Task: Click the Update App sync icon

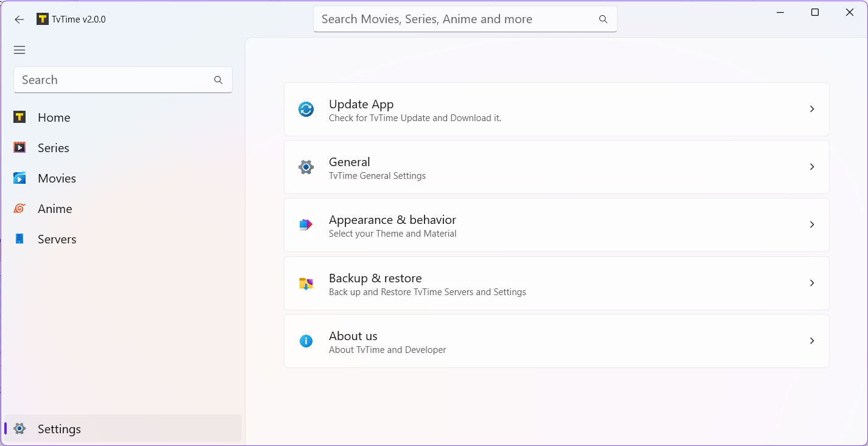Action: 306,109
